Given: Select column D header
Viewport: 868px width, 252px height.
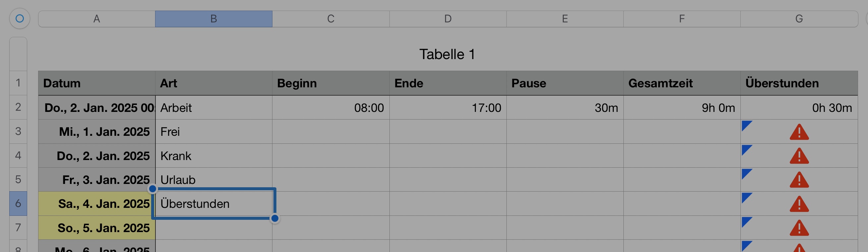Looking at the screenshot, I should [448, 19].
